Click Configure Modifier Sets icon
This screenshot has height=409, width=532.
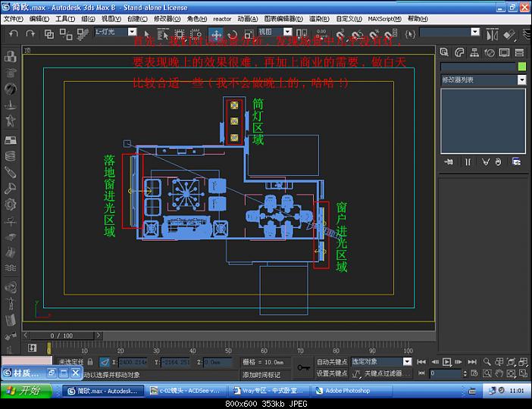click(x=516, y=161)
